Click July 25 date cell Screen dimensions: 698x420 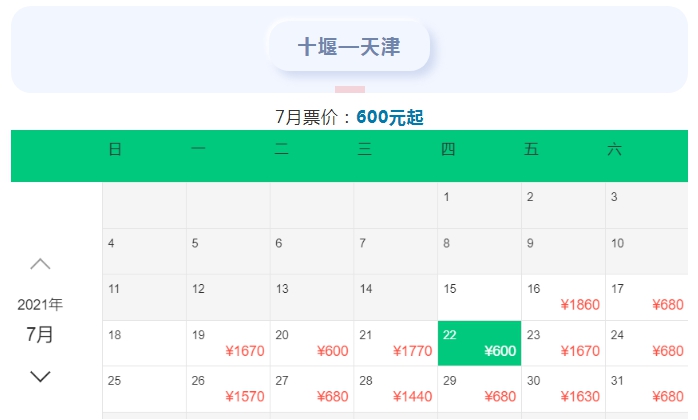[x=144, y=389]
